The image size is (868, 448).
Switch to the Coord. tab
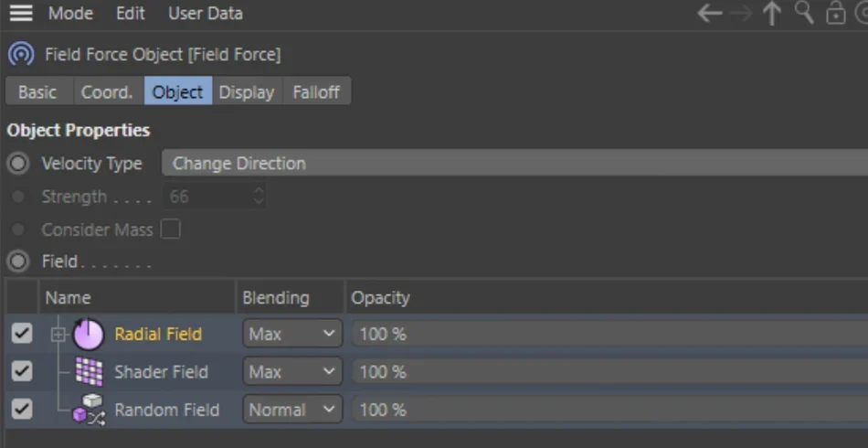click(107, 92)
